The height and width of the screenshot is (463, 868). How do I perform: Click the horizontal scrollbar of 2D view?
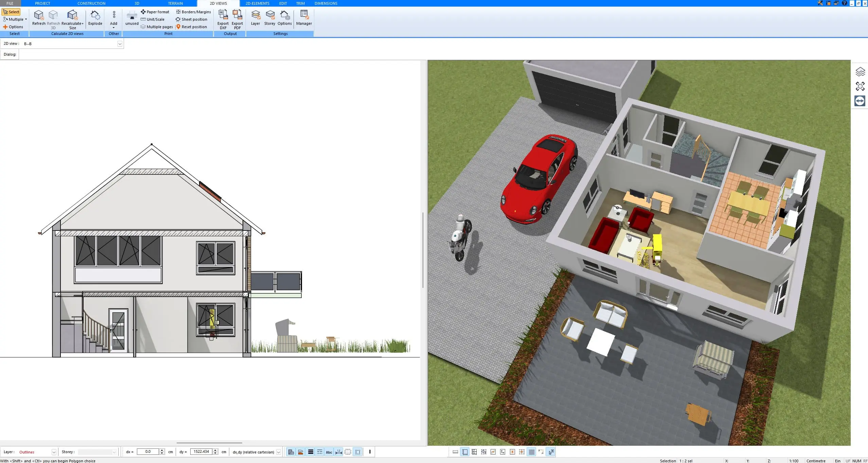click(209, 443)
